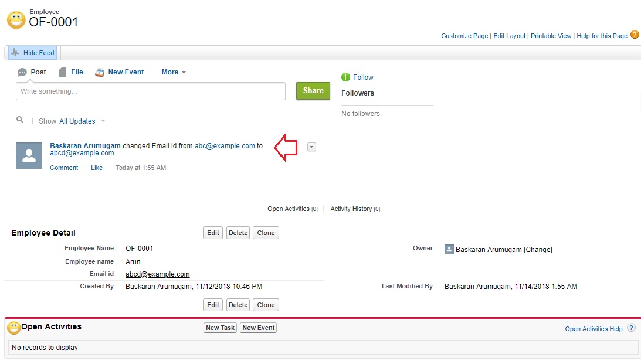Open the New Event calendar icon

pyautogui.click(x=100, y=72)
